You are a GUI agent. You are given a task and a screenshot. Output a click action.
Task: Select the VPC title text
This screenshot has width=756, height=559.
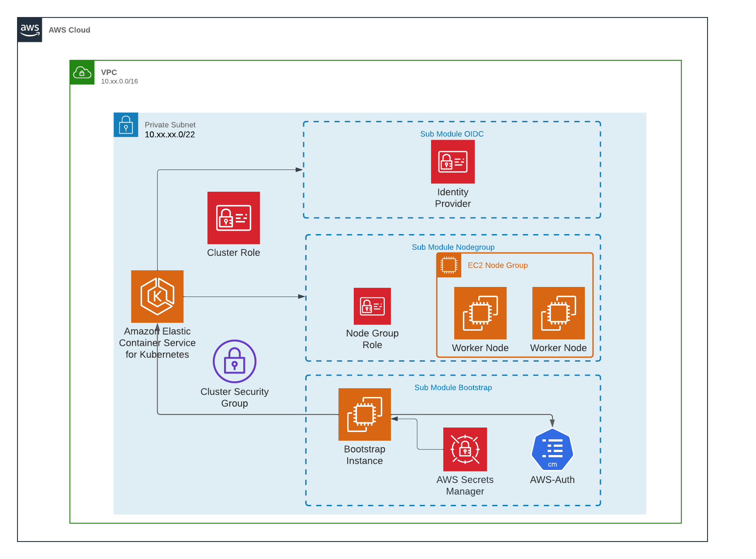tap(109, 72)
